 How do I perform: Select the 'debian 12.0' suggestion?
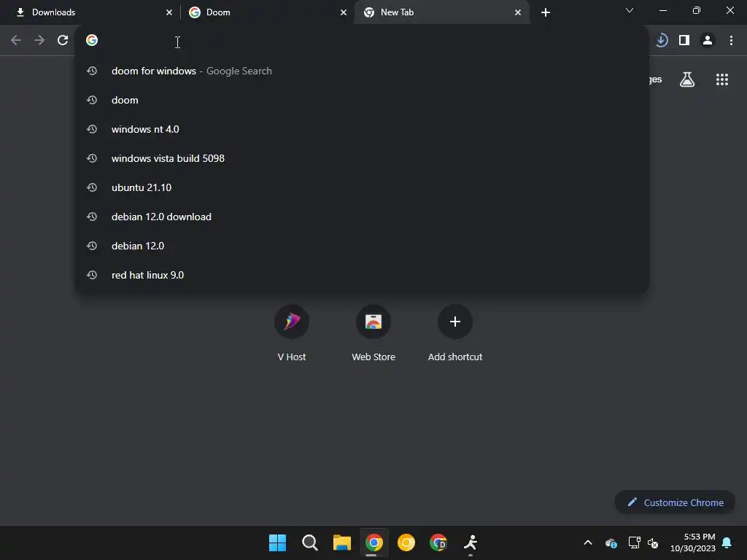362,246
